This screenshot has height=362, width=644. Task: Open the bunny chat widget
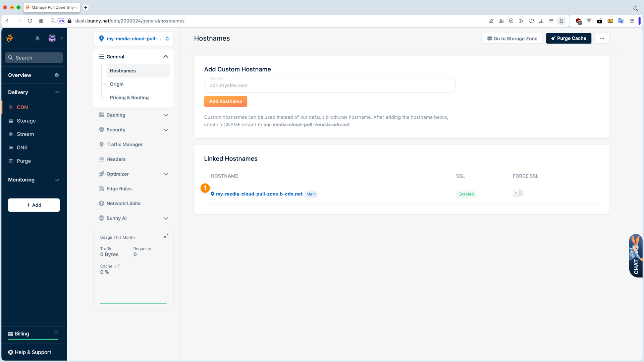(x=636, y=256)
